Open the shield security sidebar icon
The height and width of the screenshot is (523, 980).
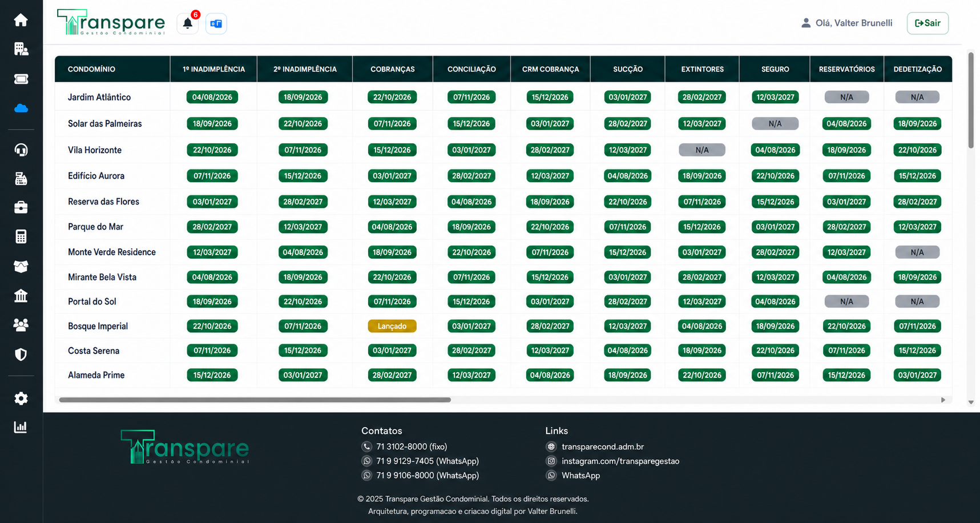point(21,355)
